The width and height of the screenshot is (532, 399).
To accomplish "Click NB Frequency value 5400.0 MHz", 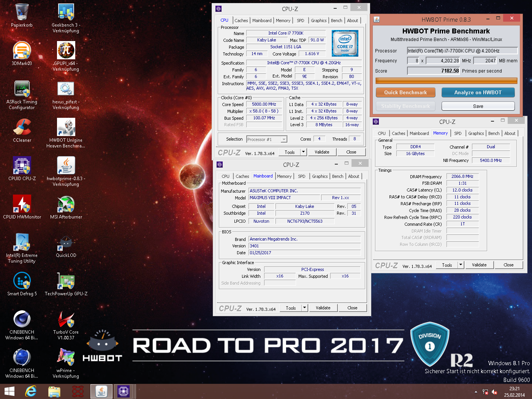I will [x=491, y=160].
